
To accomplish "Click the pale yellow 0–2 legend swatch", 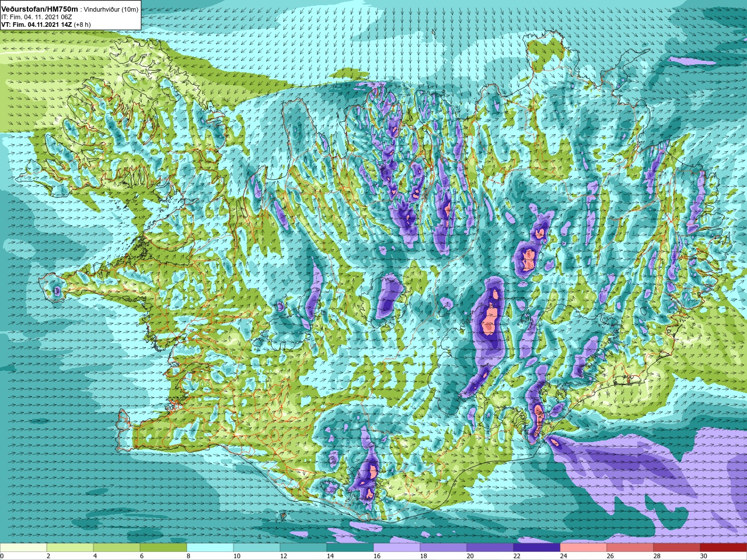I will tap(23, 548).
